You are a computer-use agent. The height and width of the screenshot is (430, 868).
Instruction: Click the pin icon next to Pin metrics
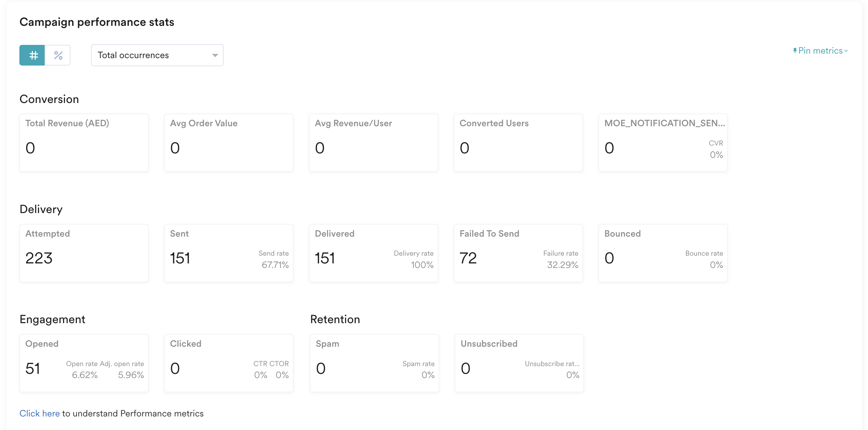(x=795, y=51)
